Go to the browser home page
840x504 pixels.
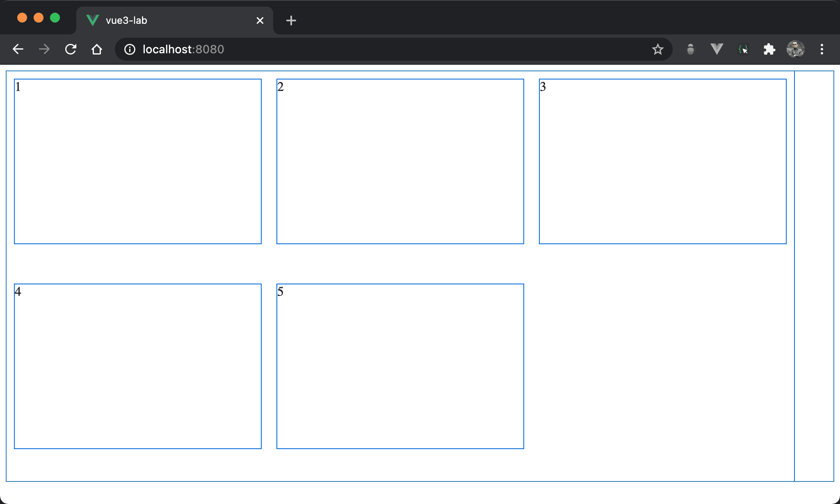pos(97,49)
